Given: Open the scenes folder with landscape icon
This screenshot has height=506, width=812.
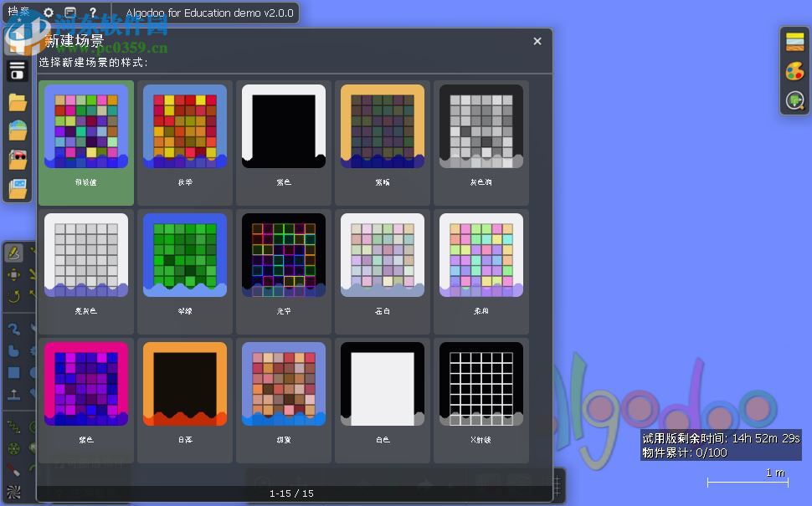Looking at the screenshot, I should click(18, 130).
